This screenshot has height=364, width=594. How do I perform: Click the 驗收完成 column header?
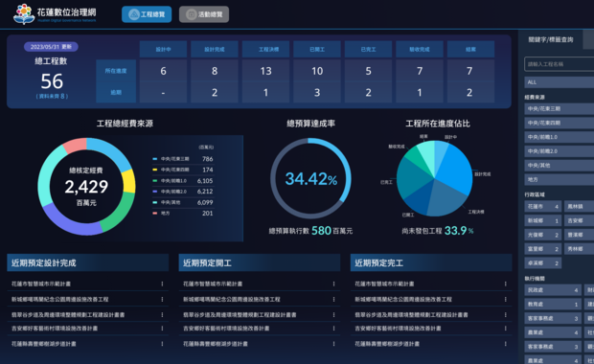point(420,49)
